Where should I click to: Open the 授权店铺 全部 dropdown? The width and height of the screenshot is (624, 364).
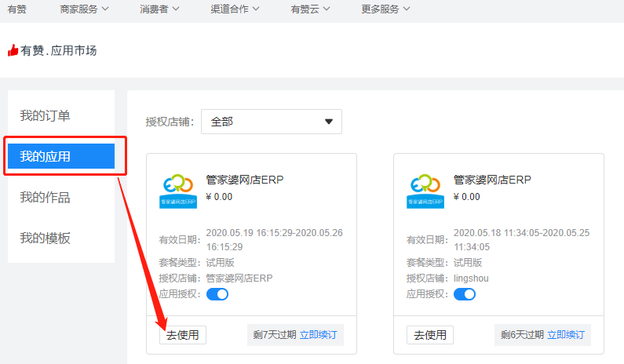[x=272, y=122]
